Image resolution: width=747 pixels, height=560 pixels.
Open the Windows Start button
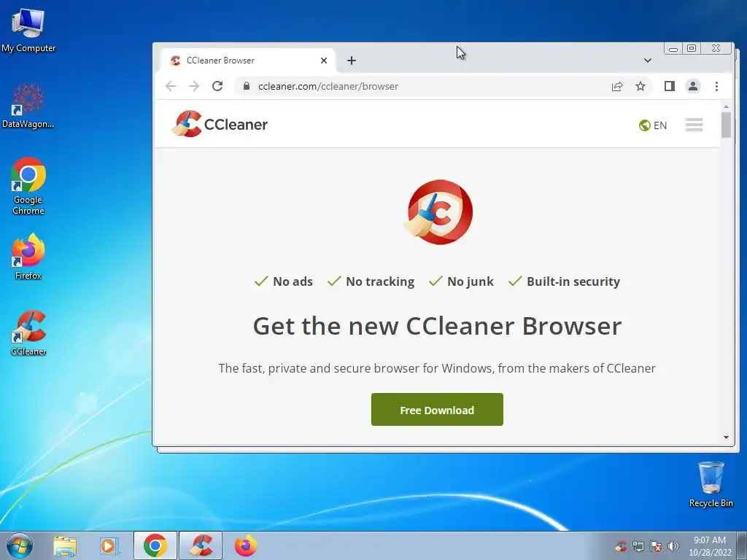coord(20,545)
